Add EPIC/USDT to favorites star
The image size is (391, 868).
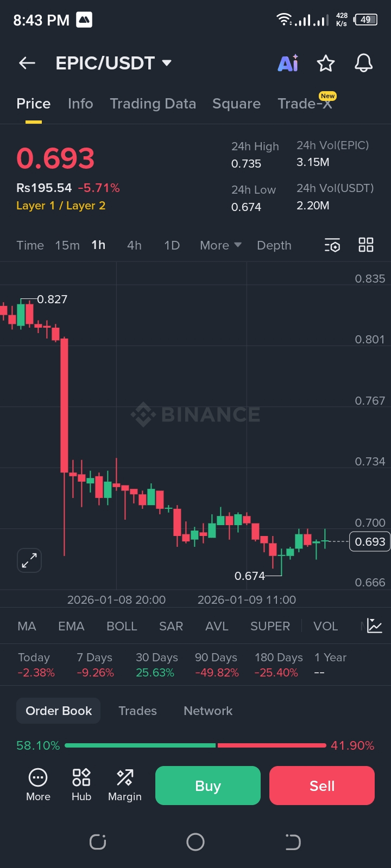(326, 63)
